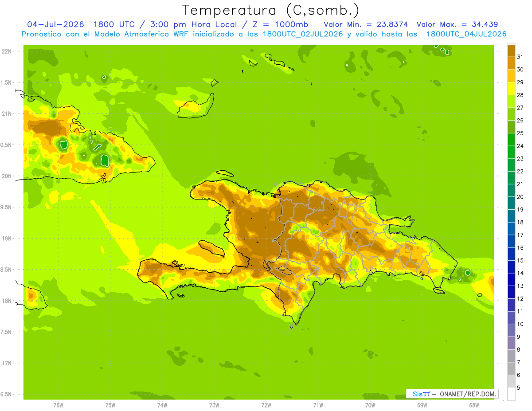532x411 pixels.
Task: Pick the legend color band between 28 and 29
Action: tap(511, 89)
